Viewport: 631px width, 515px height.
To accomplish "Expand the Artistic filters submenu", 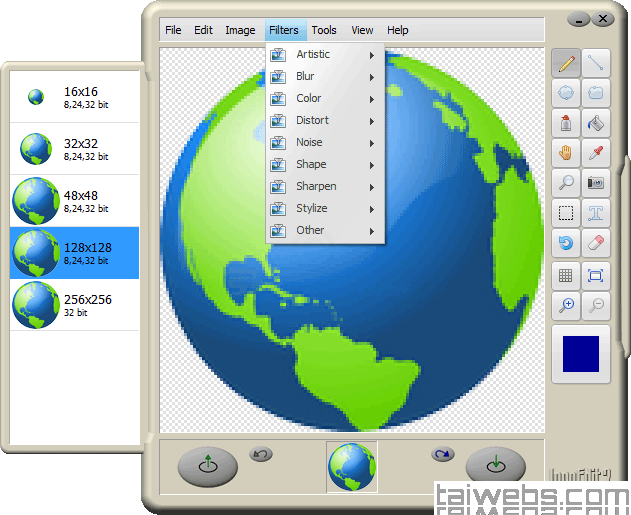I will (x=325, y=54).
